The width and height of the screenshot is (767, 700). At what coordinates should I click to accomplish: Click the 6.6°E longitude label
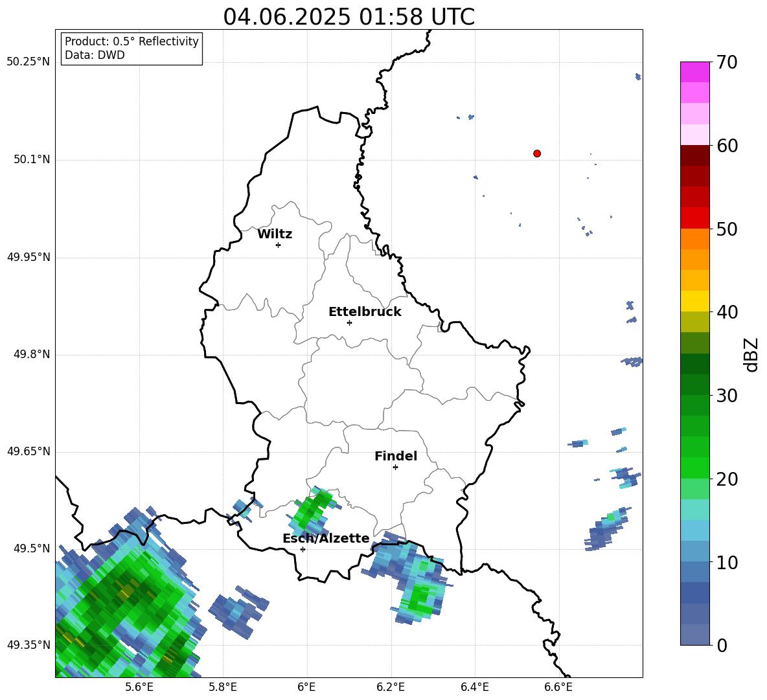coord(558,688)
